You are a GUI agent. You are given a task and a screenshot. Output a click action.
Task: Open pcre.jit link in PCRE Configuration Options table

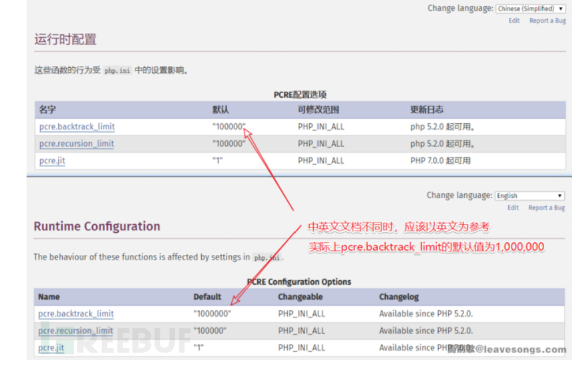pyautogui.click(x=51, y=348)
